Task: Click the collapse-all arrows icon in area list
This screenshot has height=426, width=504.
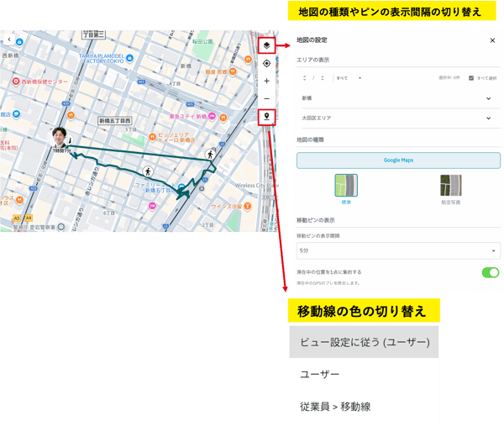Action: click(322, 78)
